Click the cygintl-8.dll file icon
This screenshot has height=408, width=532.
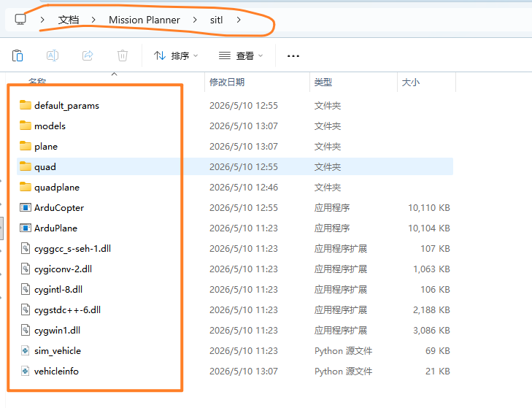[x=26, y=289]
